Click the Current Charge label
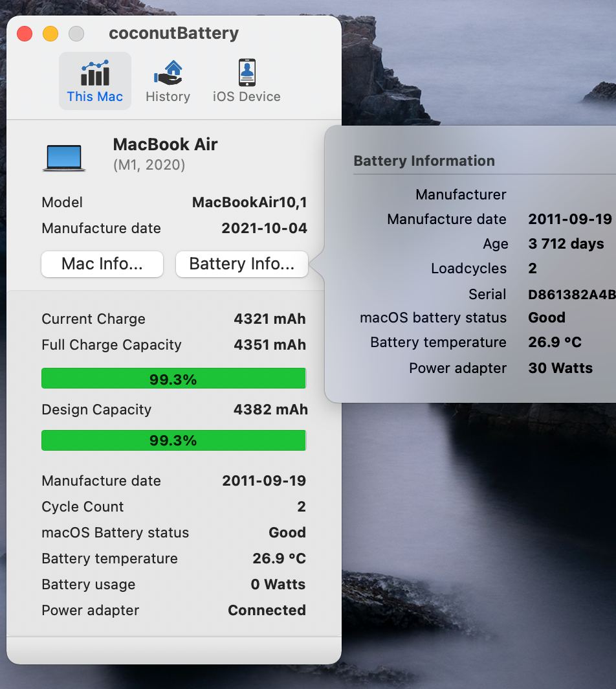 (94, 319)
